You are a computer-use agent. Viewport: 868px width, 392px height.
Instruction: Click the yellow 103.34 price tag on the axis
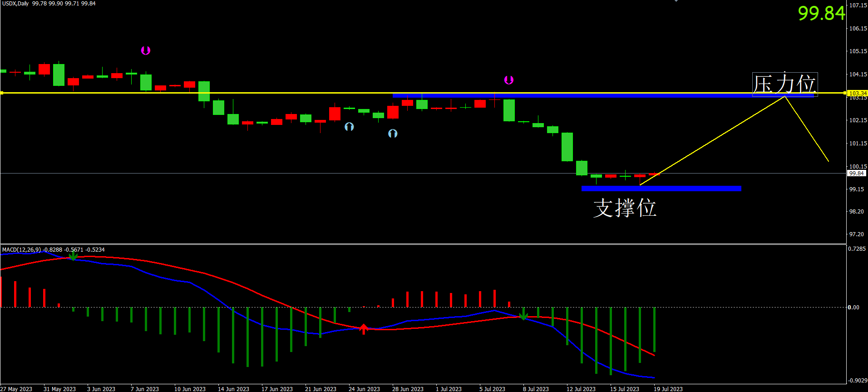coord(857,93)
